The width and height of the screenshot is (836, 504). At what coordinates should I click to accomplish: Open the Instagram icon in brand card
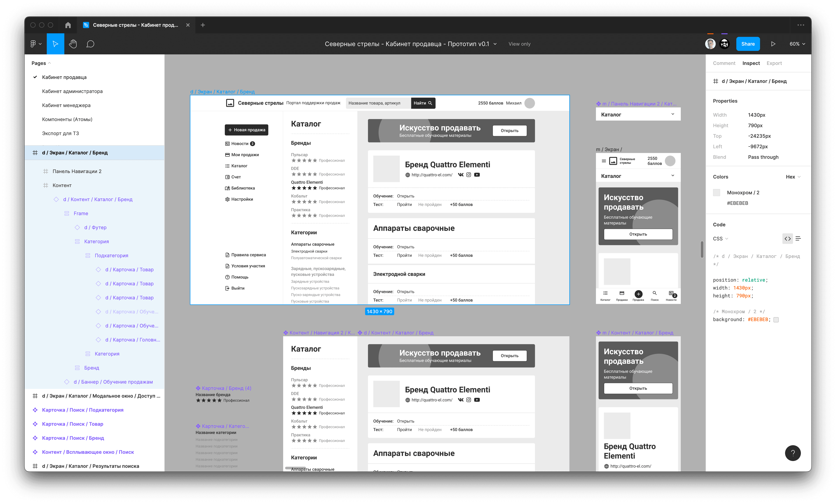point(468,175)
